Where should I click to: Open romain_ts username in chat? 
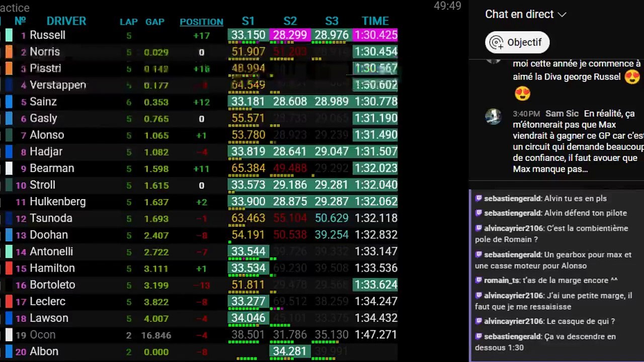501,280
